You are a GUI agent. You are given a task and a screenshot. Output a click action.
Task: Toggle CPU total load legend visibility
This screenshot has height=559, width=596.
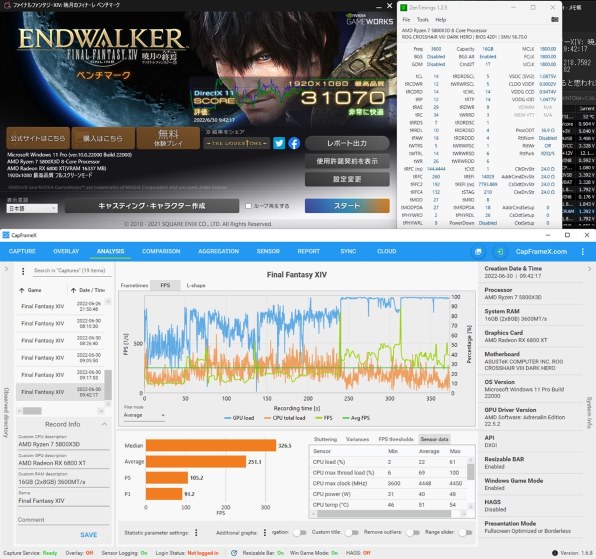(285, 418)
